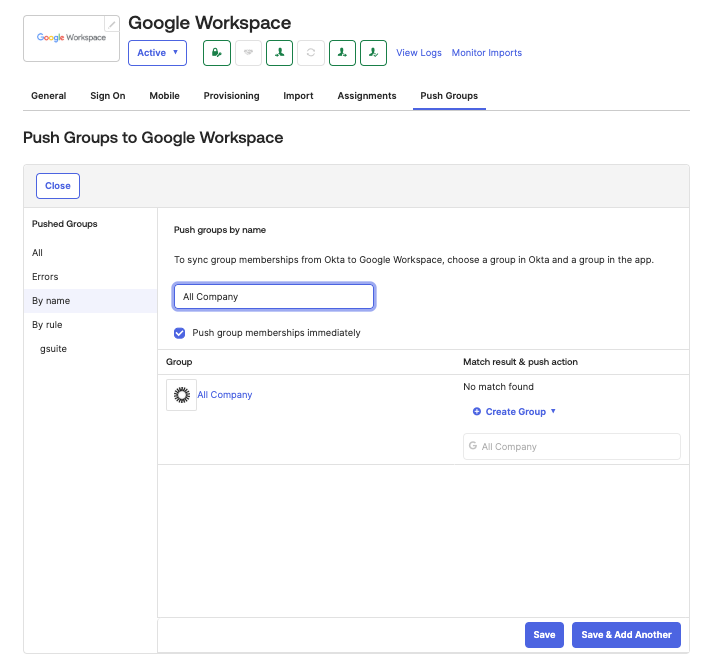Click the third green person icon button
This screenshot has width=722, height=654.
(x=279, y=53)
